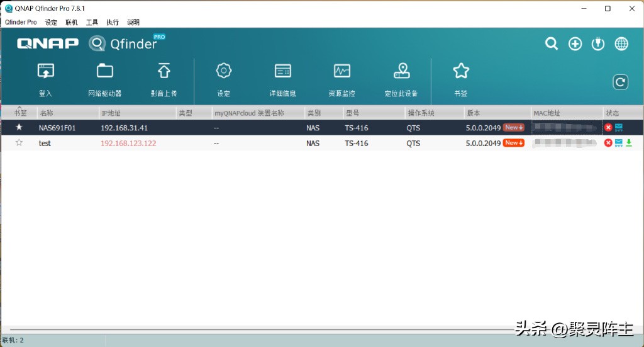Open the 设定 menu in menu bar
The width and height of the screenshot is (644, 347).
tap(51, 22)
